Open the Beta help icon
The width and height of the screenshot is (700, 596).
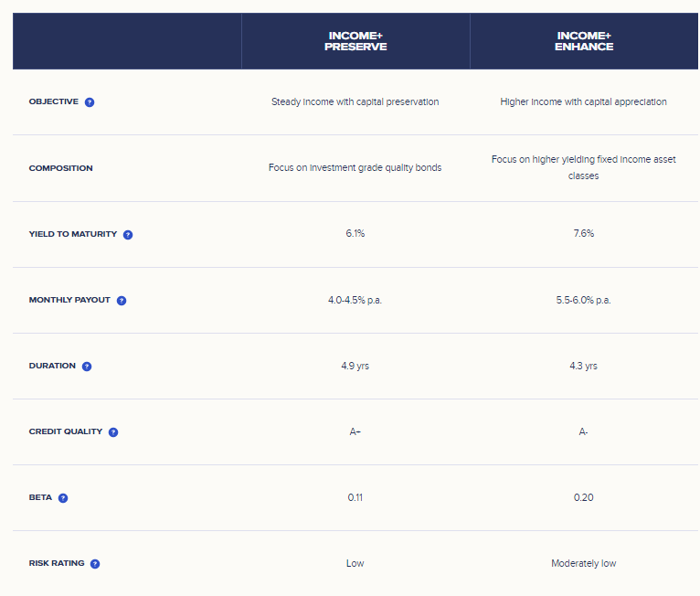[63, 498]
